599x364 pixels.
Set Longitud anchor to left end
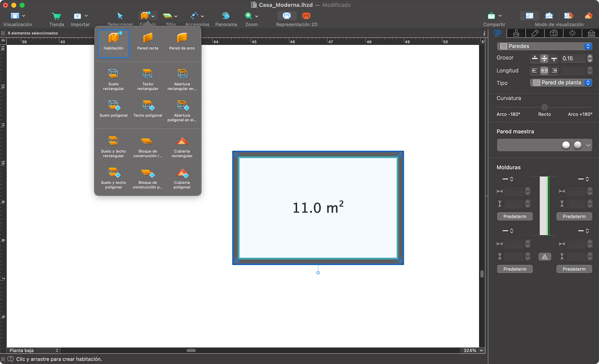click(x=535, y=70)
